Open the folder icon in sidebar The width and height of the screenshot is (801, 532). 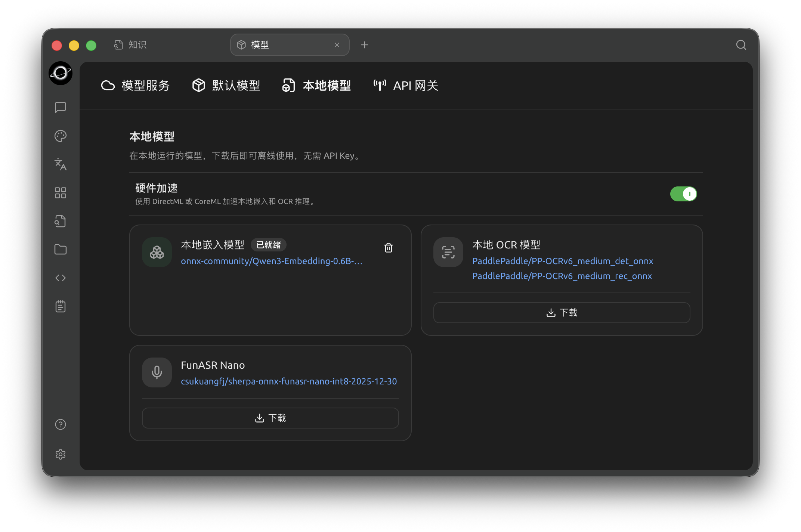[61, 250]
